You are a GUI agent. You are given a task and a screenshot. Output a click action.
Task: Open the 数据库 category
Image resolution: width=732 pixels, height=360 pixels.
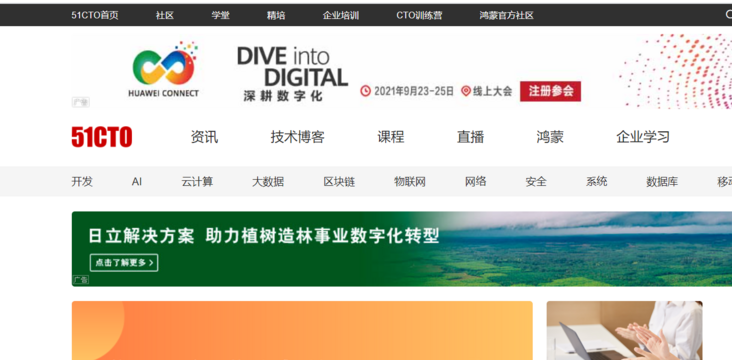click(x=662, y=182)
